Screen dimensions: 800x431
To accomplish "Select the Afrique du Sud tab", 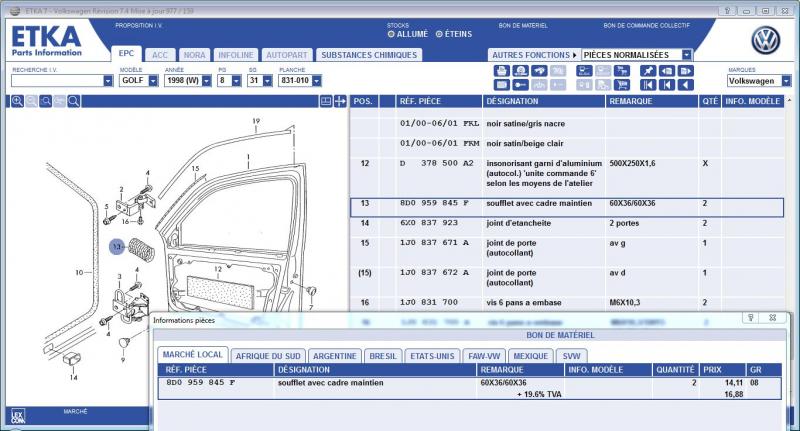I will 268,356.
